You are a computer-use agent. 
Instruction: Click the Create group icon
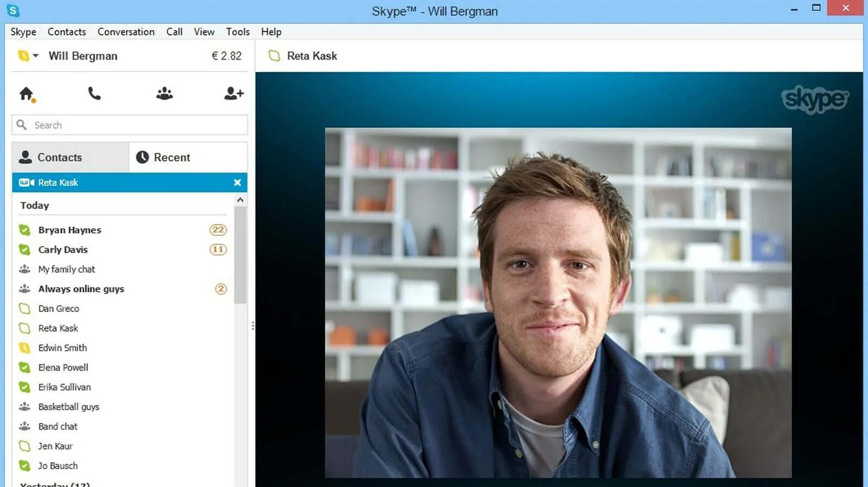point(164,94)
